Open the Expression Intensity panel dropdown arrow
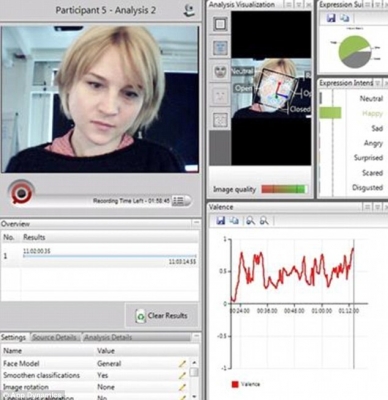 pyautogui.click(x=377, y=83)
